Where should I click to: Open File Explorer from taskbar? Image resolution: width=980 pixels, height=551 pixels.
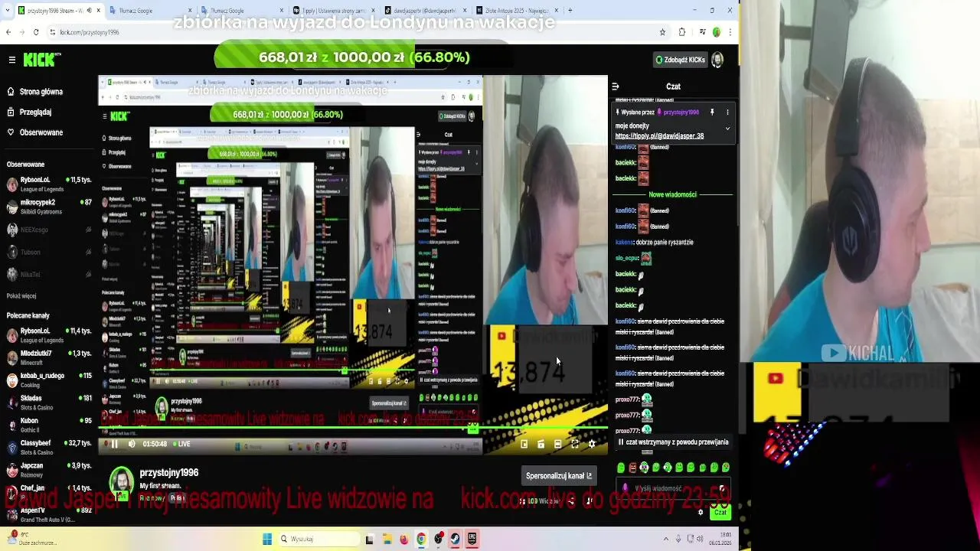[x=387, y=539]
